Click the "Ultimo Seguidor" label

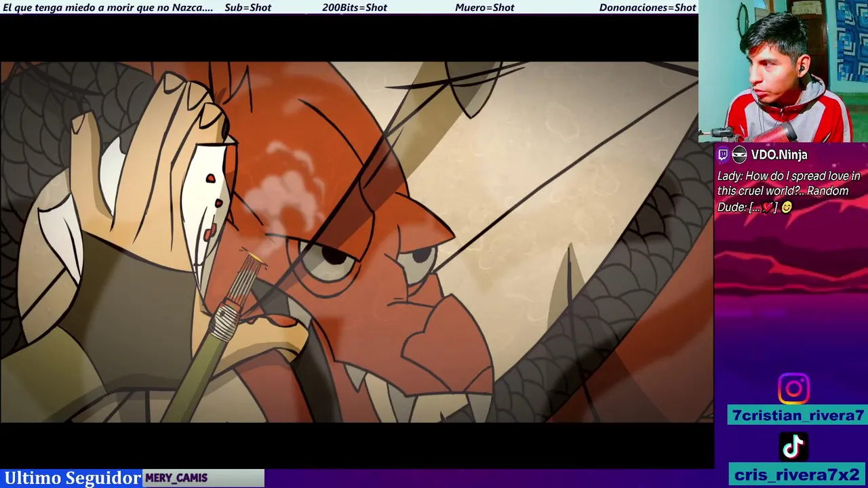[73, 478]
